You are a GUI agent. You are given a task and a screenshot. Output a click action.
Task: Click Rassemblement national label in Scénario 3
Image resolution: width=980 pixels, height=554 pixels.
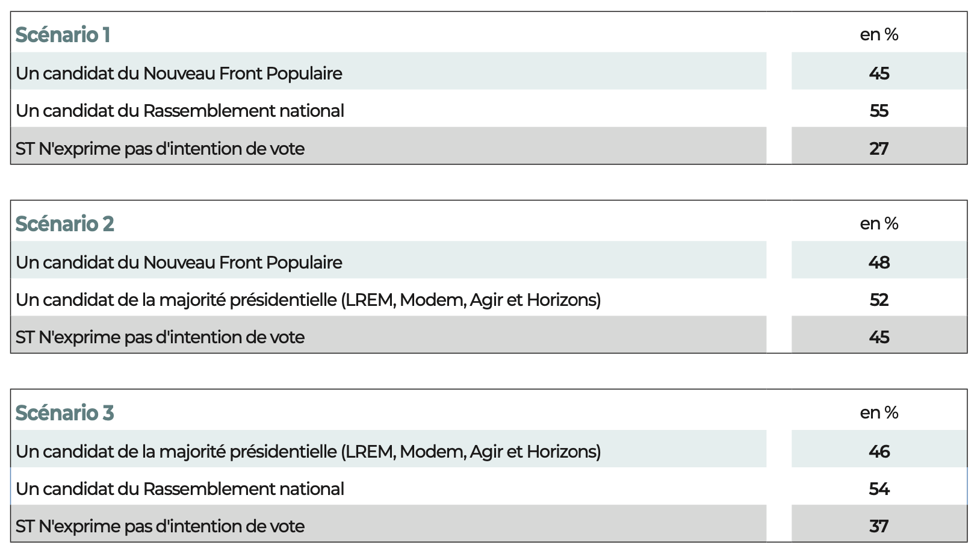pyautogui.click(x=180, y=489)
